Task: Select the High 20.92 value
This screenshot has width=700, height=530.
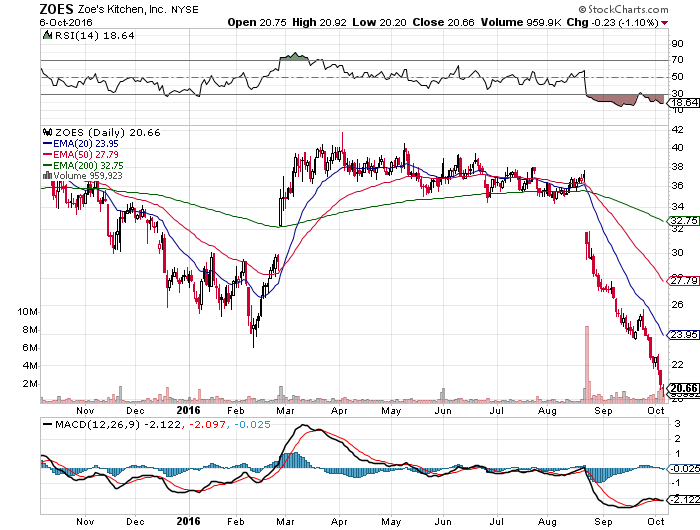Action: click(319, 22)
